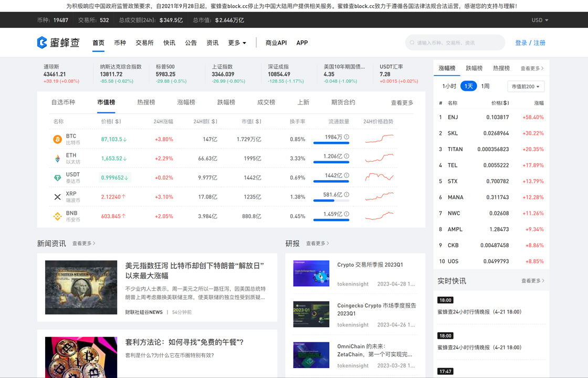Image resolution: width=588 pixels, height=378 pixels.
Task: Click the 注册 register link
Action: pos(539,43)
